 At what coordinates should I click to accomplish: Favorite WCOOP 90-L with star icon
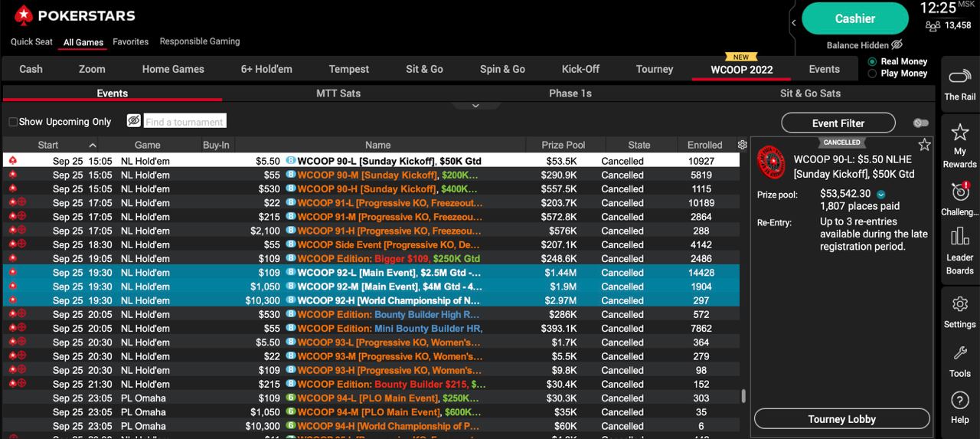(924, 145)
